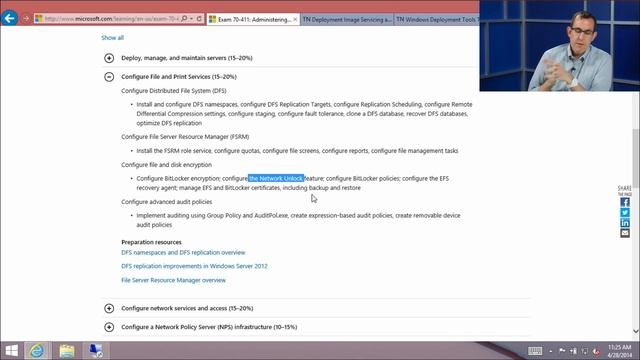The height and width of the screenshot is (360, 640).
Task: Click the presenter video thumbnail
Action: point(560,45)
